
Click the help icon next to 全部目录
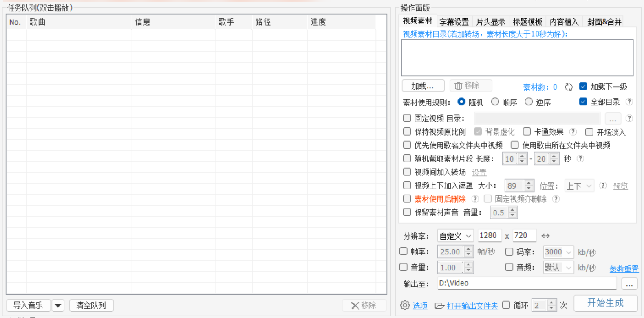pyautogui.click(x=629, y=102)
